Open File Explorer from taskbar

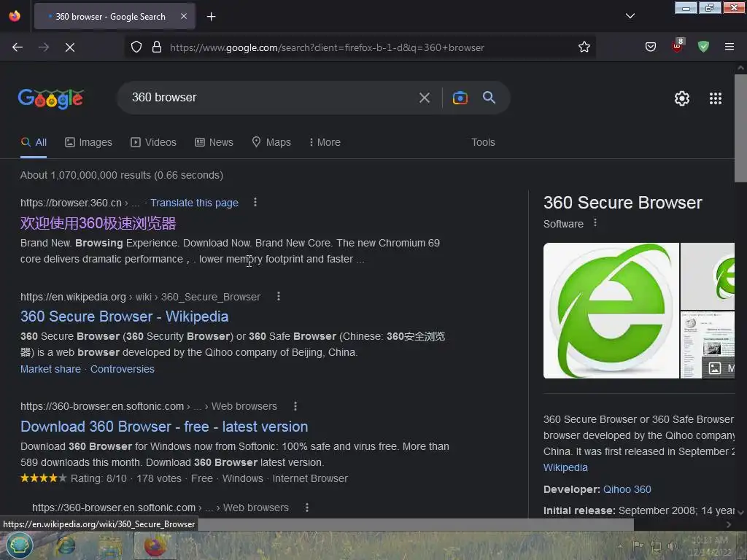click(110, 546)
